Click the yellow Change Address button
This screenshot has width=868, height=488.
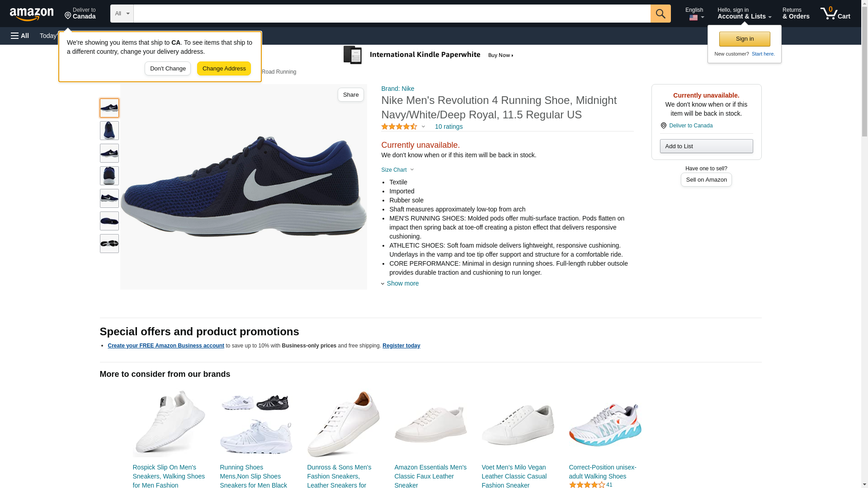point(224,69)
